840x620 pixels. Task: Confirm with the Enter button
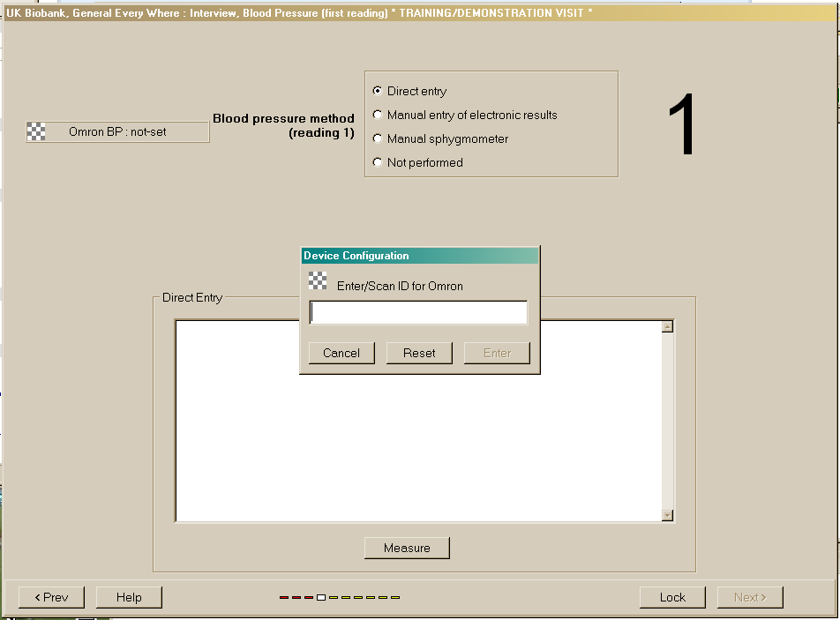point(497,353)
